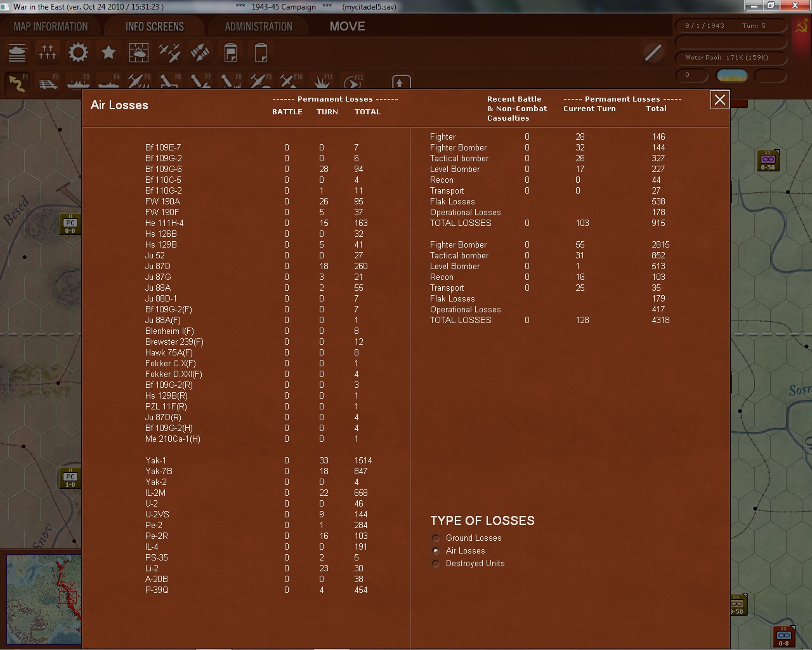This screenshot has height=650, width=812.
Task: Click the Ju 87D row label
Action: [157, 266]
